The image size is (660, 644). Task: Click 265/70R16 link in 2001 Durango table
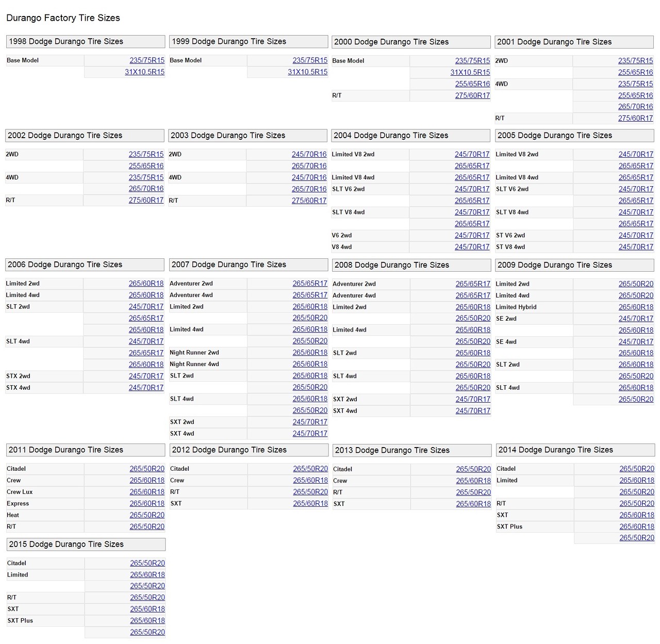click(x=635, y=107)
